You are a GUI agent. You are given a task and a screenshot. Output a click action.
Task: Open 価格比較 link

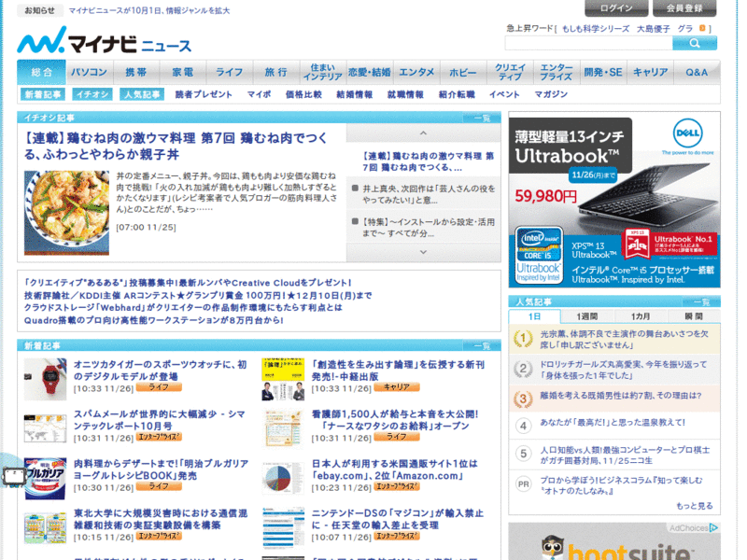coord(304,94)
